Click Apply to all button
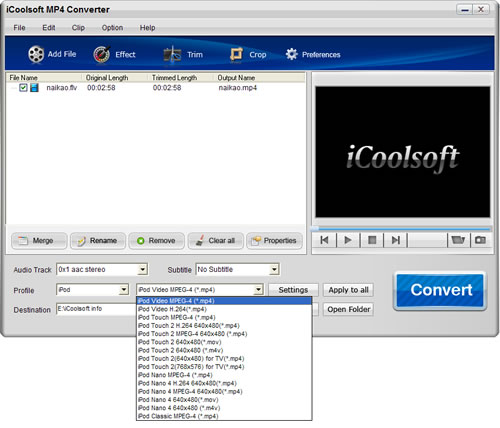This screenshot has height=428, width=500. (x=348, y=290)
